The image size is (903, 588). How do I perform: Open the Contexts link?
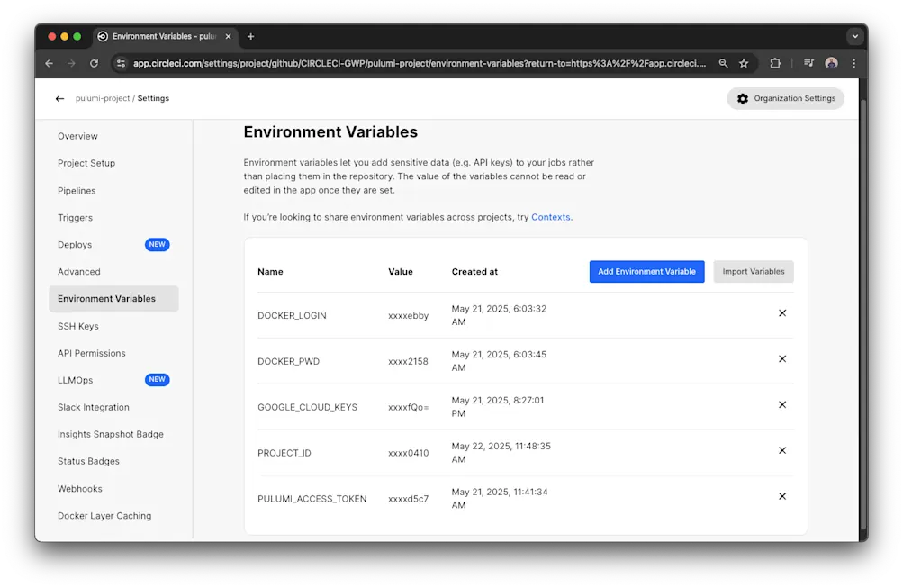point(550,217)
